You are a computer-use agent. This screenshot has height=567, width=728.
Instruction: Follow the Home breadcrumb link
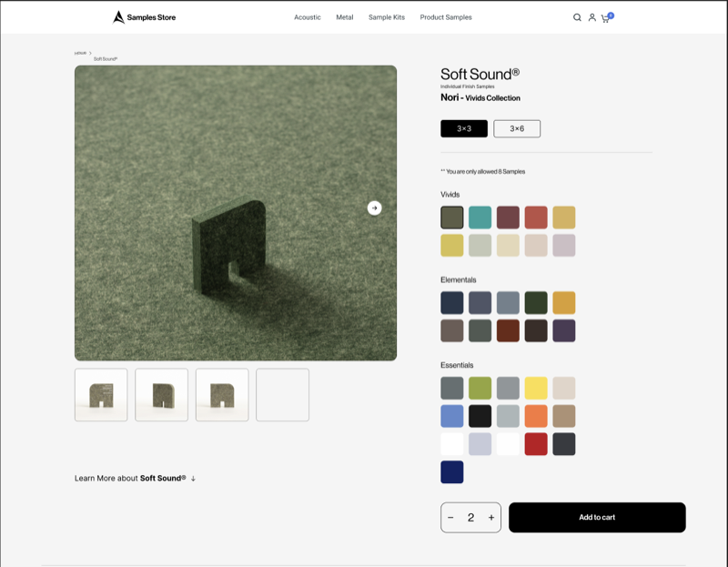point(80,53)
